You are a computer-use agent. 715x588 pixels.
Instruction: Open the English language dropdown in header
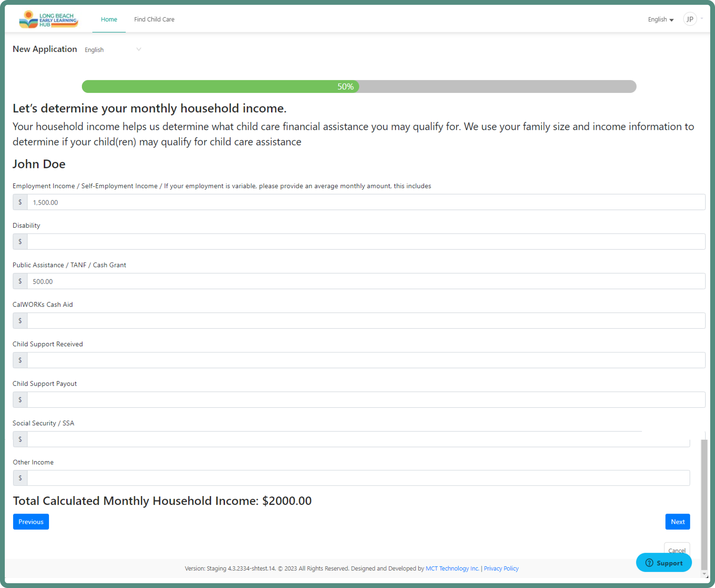660,20
